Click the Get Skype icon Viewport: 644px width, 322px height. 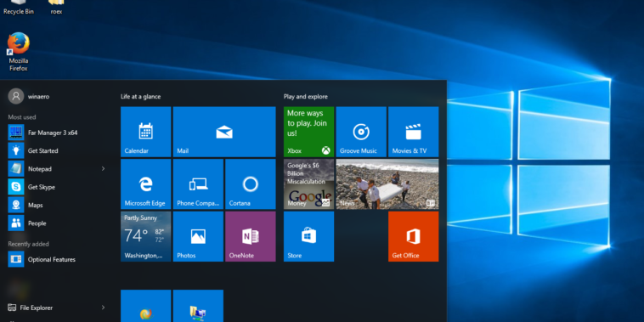tap(16, 187)
